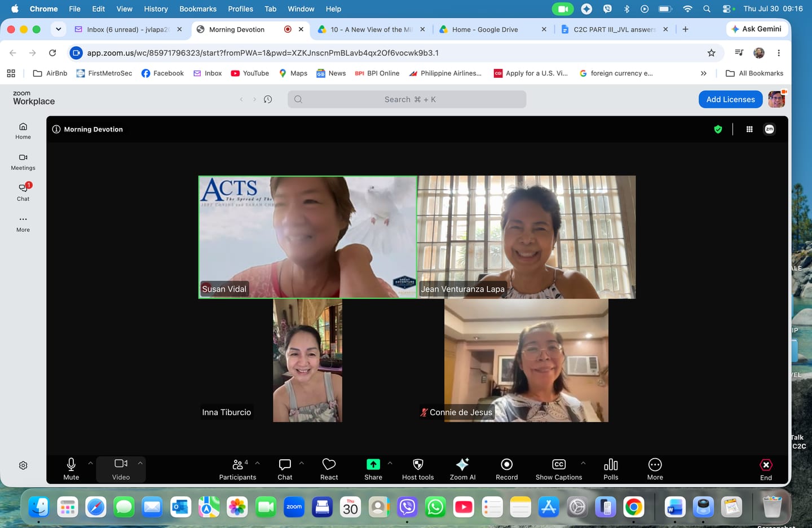
Task: Open the Bookmarks menu in menu bar
Action: click(198, 8)
